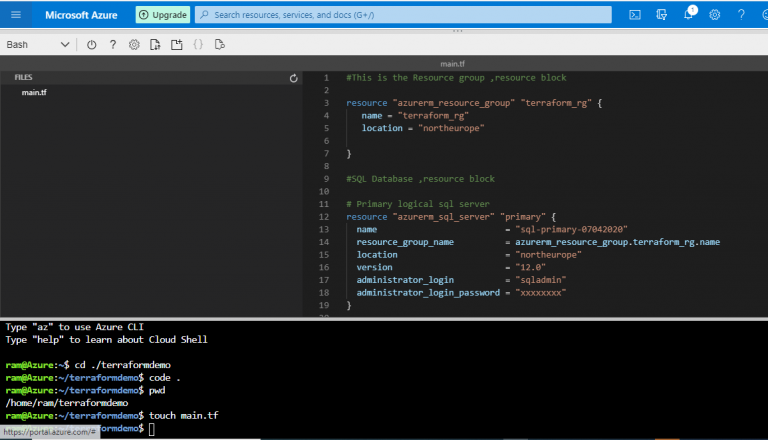Image resolution: width=768 pixels, height=440 pixels.
Task: Select main.tf in the files list
Action: (35, 93)
